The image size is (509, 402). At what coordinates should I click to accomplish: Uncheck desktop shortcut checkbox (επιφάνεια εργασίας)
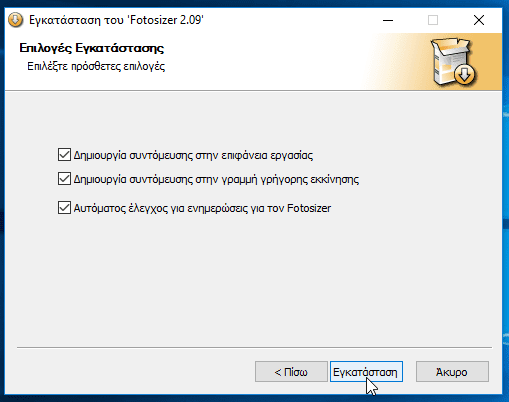point(64,155)
